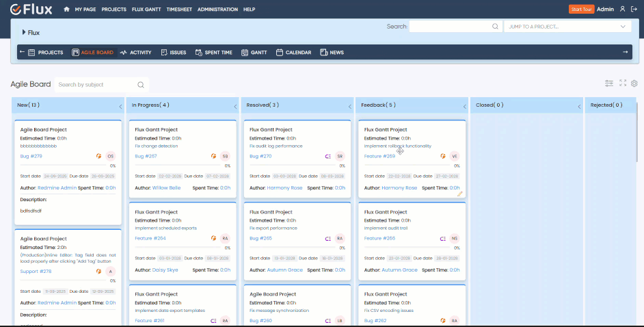
Task: Click priority icon on Bug #265 card
Action: point(328,238)
